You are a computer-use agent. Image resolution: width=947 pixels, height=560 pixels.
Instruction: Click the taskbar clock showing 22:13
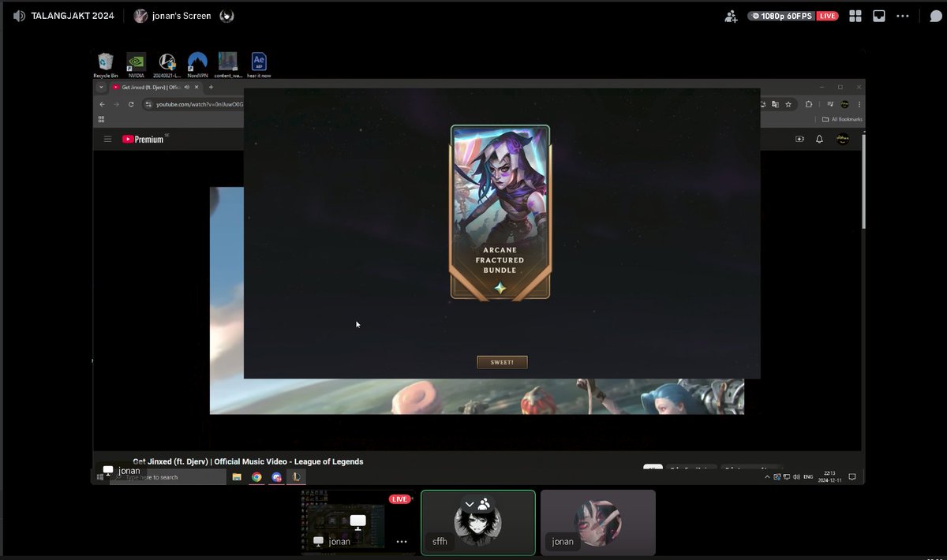click(829, 477)
